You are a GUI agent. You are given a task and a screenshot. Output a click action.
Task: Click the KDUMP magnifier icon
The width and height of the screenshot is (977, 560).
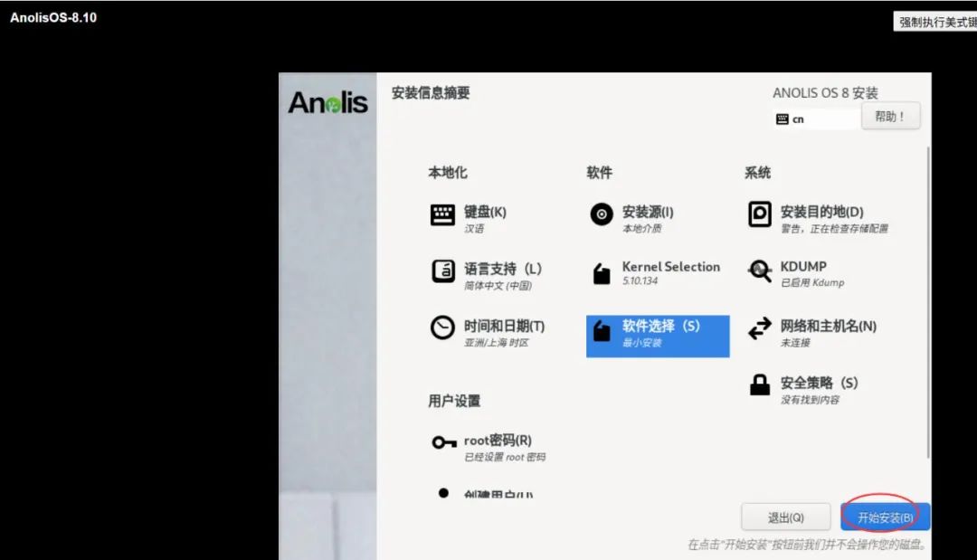[760, 271]
